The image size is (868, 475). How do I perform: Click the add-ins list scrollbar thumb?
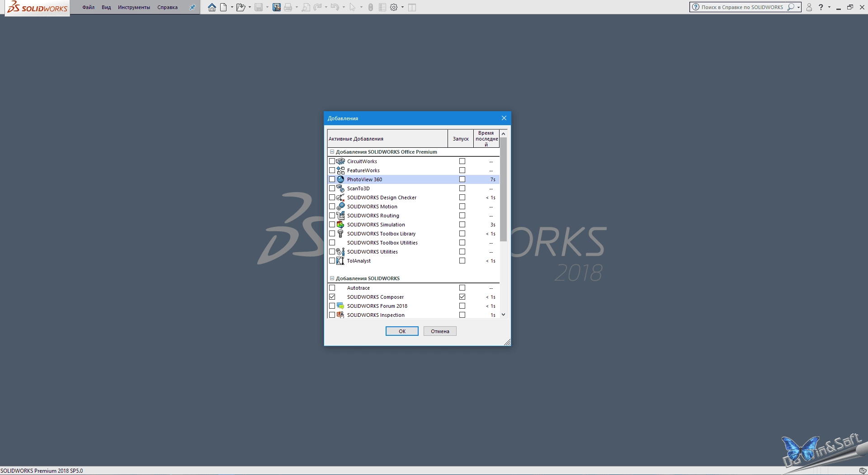click(503, 189)
